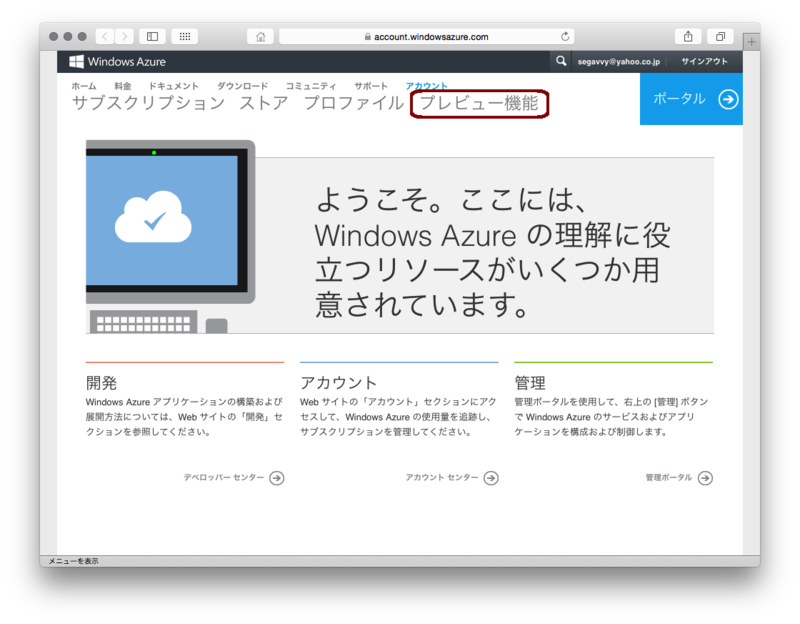The height and width of the screenshot is (624, 800).
Task: Open the デベロッパー センター link
Action: coord(224,478)
